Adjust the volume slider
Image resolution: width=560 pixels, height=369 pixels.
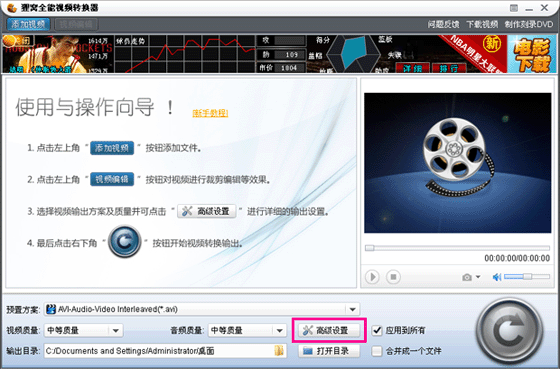point(527,276)
